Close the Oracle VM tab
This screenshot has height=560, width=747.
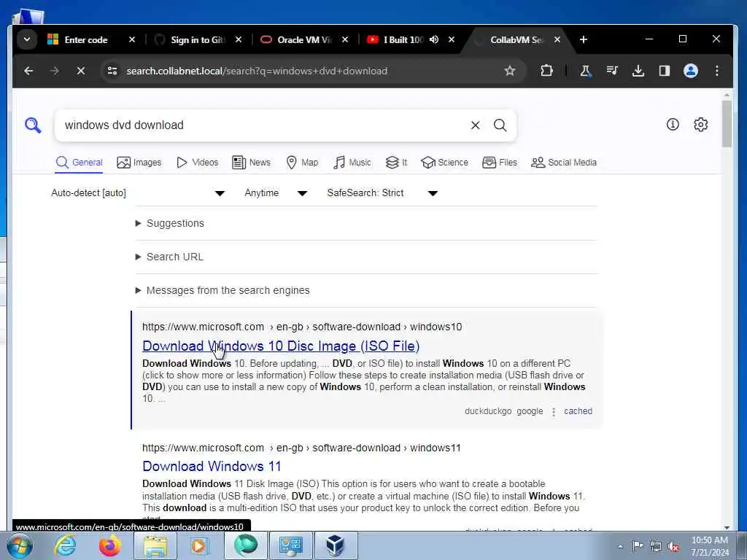345,39
